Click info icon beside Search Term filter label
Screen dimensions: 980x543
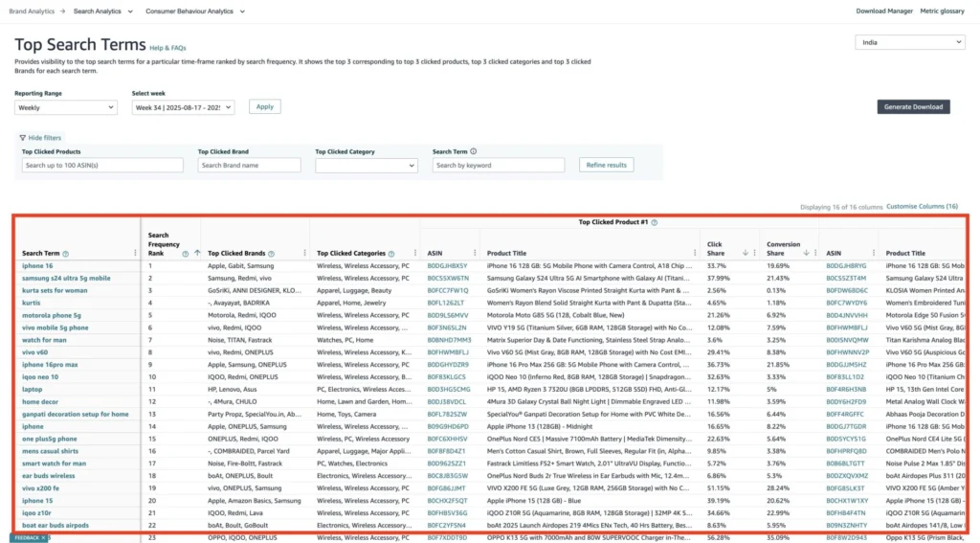click(473, 151)
